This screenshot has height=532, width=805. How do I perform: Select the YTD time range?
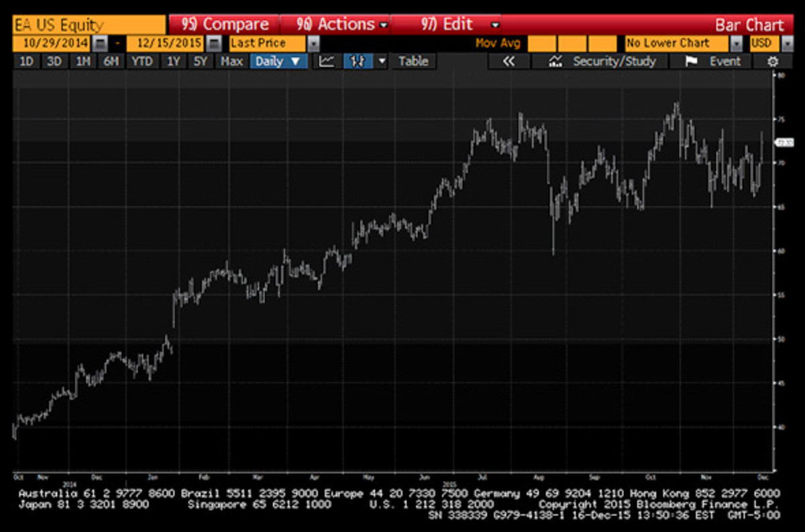[142, 61]
